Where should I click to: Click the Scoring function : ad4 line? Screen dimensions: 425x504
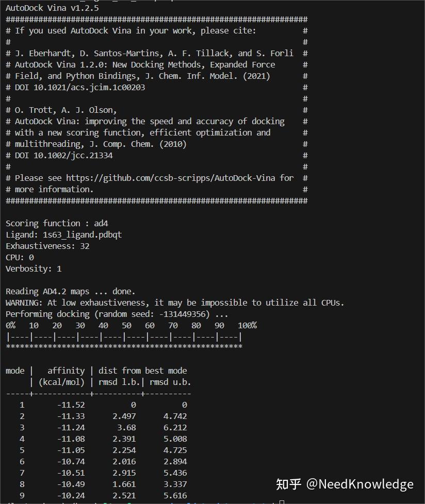57,223
